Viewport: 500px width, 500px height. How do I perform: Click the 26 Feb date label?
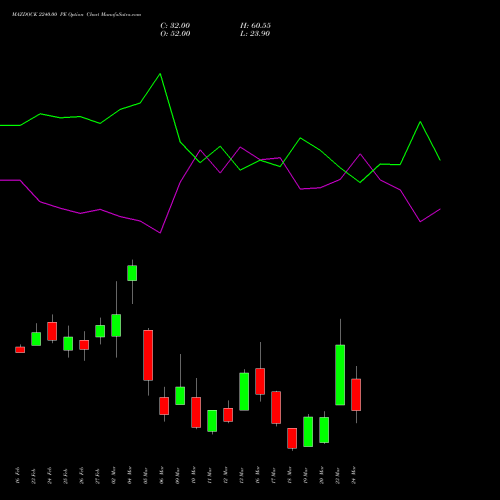coord(82,476)
